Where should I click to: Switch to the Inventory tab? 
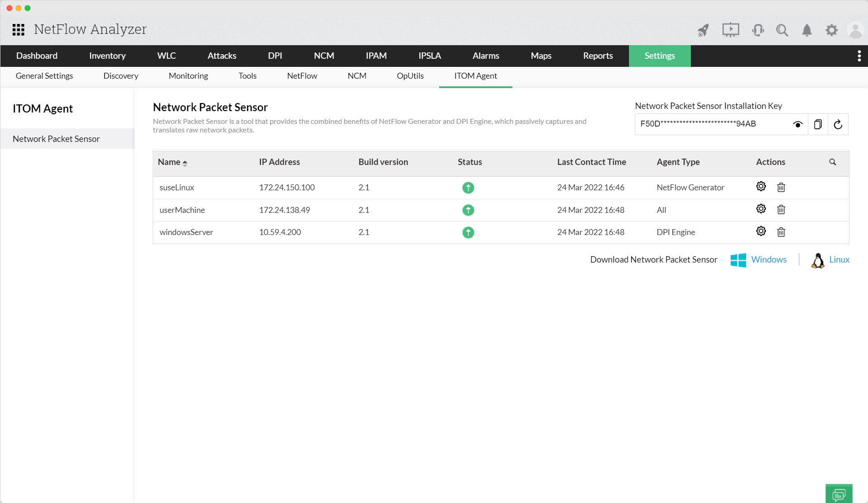click(107, 56)
